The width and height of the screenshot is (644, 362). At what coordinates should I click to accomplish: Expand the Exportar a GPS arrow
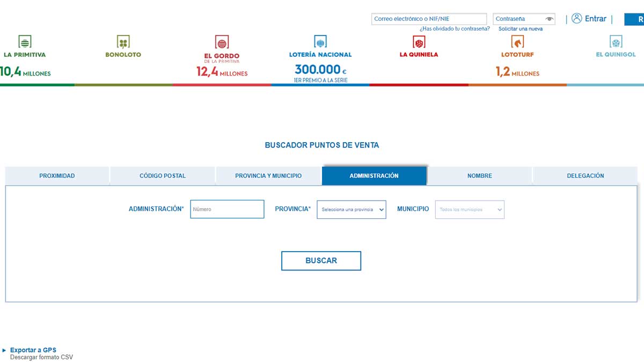point(4,350)
